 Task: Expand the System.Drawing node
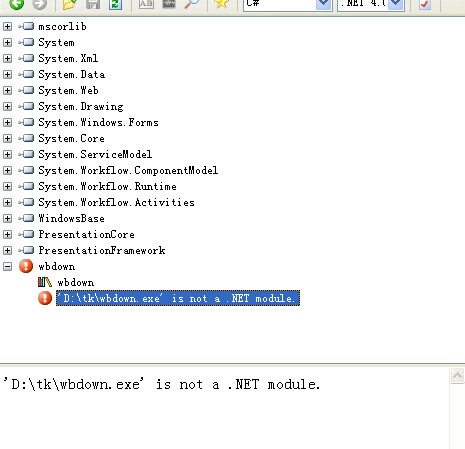(7, 106)
